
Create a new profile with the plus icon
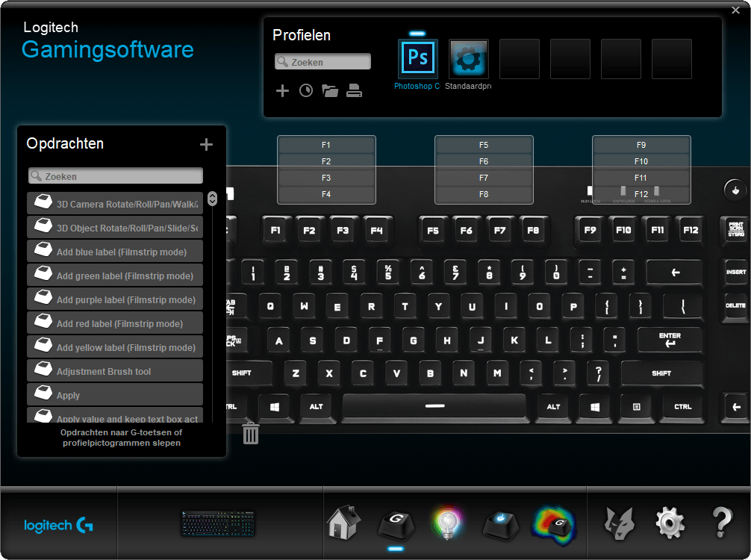(283, 90)
